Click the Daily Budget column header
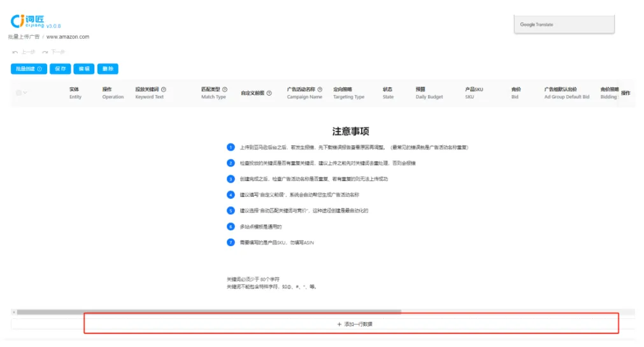Screen dimensions: 644x347 [429, 93]
